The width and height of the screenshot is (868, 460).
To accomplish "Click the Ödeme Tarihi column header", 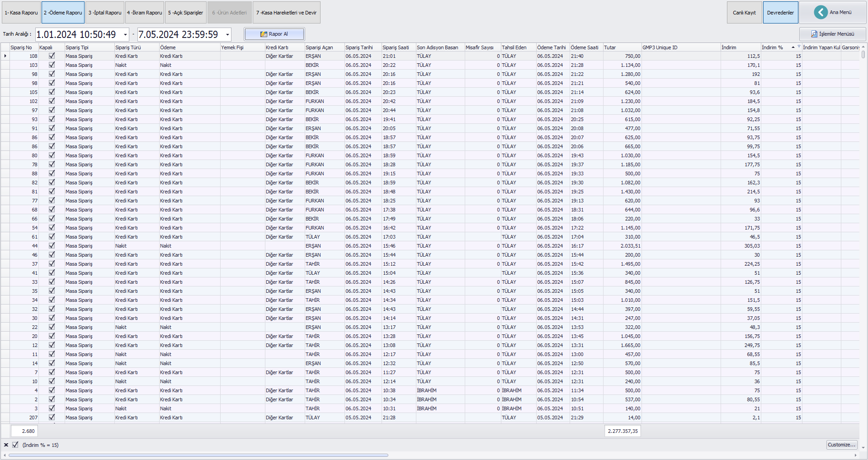I will point(552,47).
